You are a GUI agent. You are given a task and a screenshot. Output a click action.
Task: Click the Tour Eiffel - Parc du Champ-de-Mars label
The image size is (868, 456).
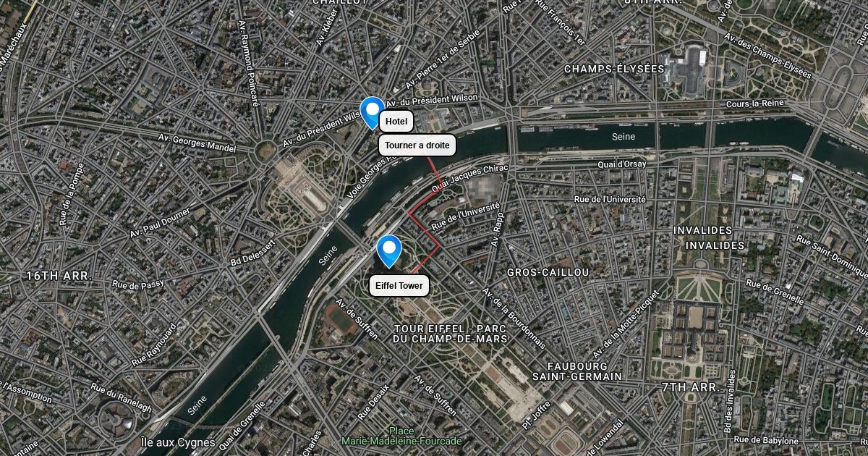(449, 334)
